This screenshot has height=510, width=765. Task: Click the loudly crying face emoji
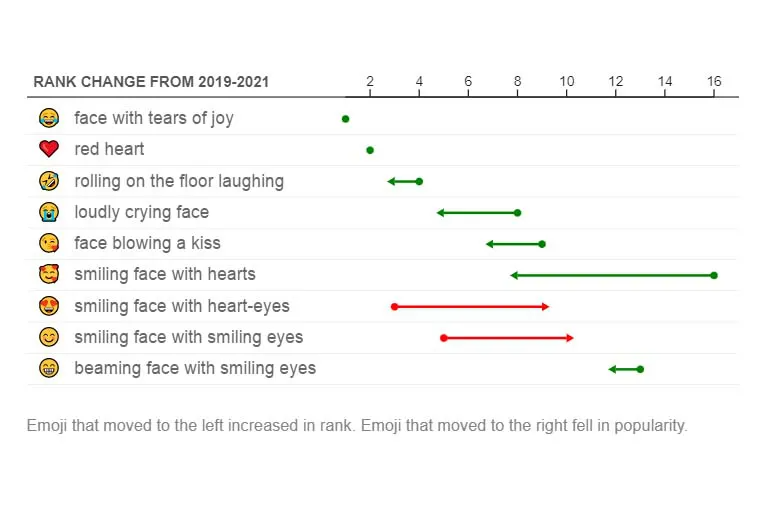click(x=48, y=212)
